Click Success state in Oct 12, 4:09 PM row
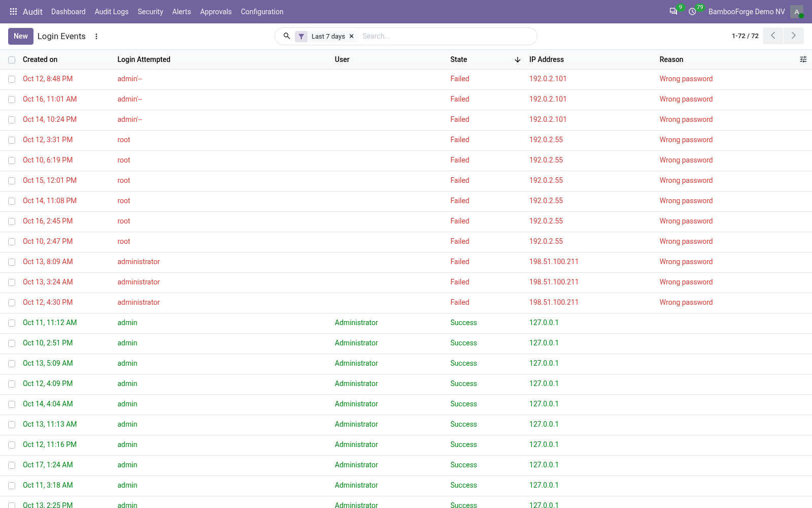Viewport: 812px width, 508px height. [463, 384]
